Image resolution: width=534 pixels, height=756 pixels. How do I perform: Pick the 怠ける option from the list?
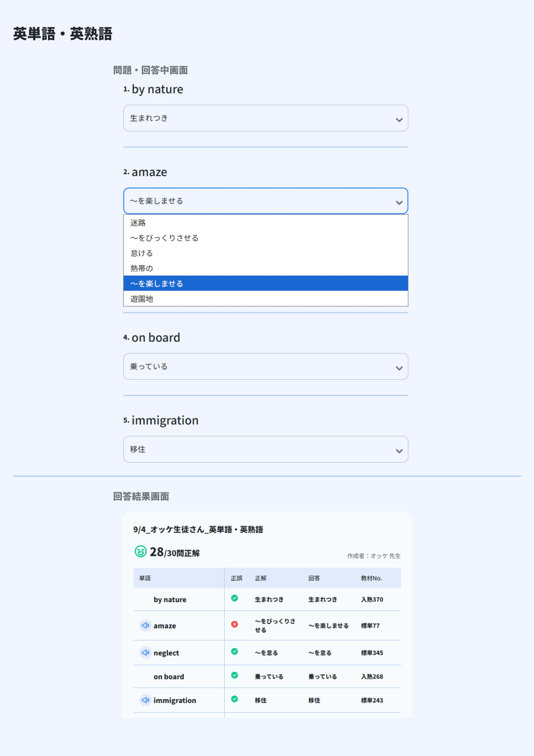(142, 253)
